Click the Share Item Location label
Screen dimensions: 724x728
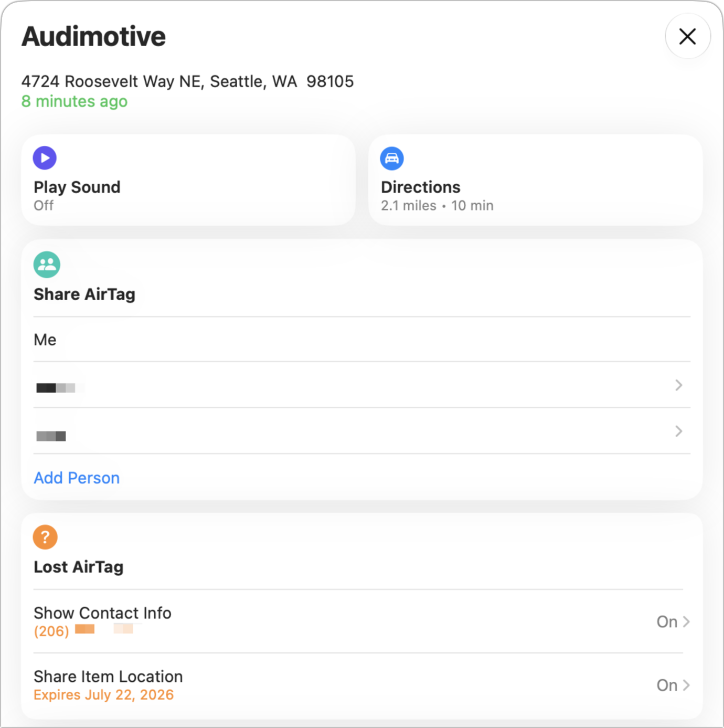108,676
